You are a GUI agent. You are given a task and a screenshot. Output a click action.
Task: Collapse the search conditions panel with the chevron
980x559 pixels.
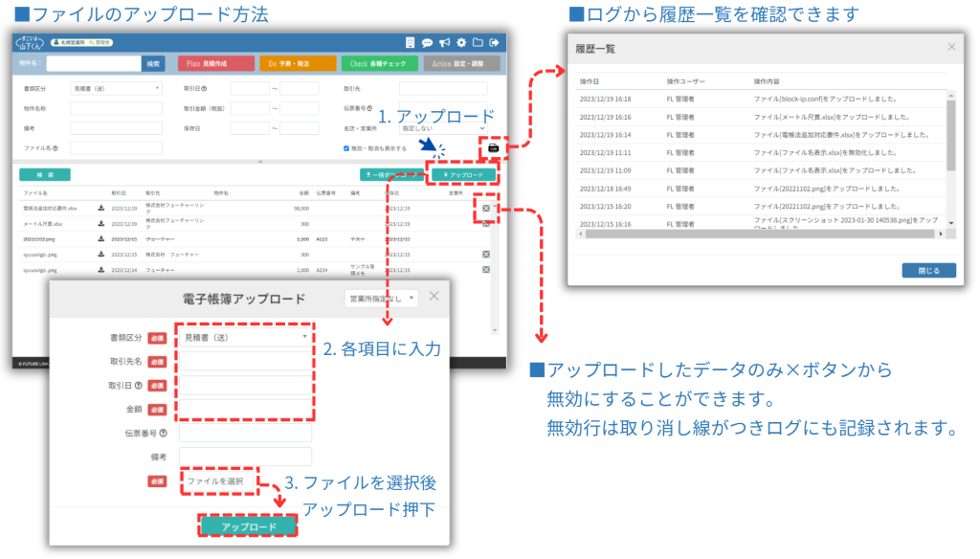click(260, 162)
